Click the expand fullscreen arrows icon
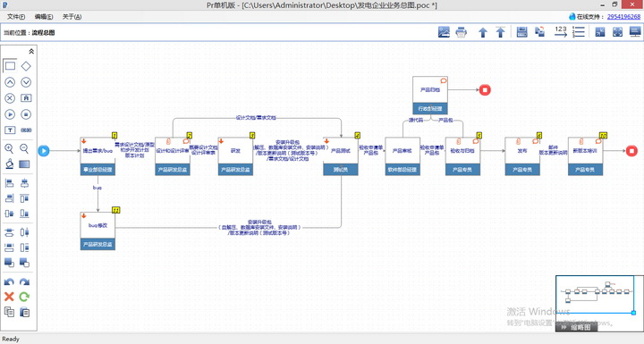644x344 pixels. (617, 32)
